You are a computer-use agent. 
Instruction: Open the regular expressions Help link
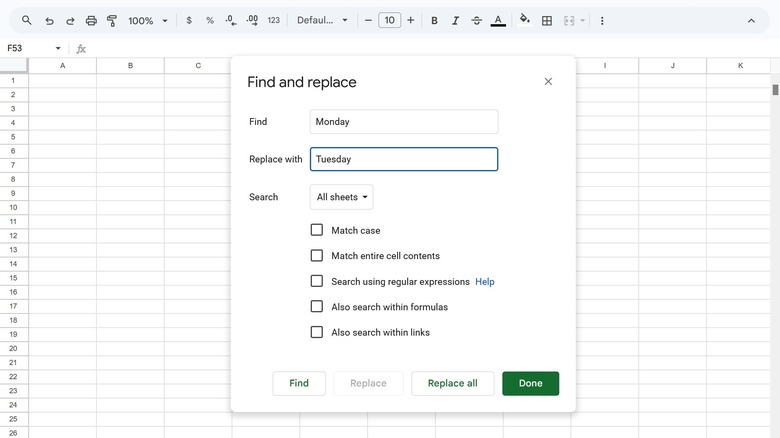485,282
